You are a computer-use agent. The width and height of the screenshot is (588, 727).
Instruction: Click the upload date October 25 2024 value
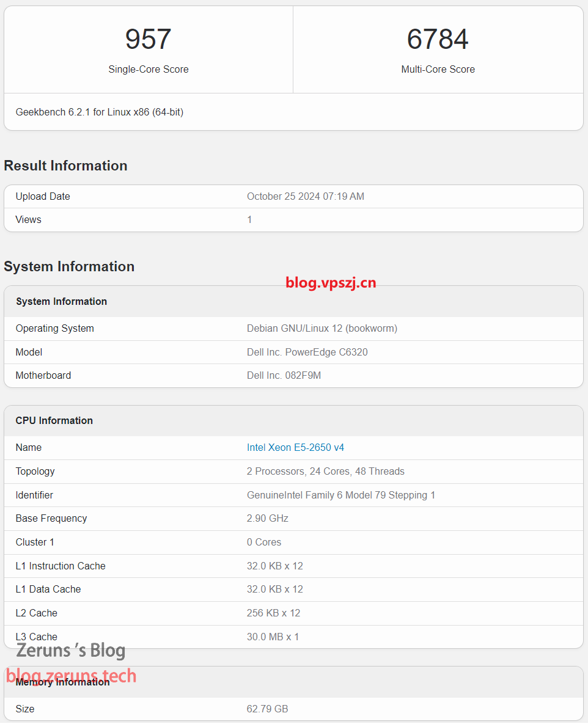[305, 197]
